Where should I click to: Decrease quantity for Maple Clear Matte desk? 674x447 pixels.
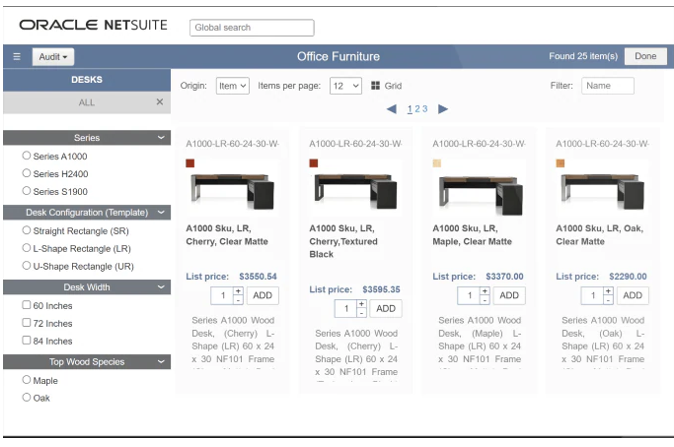[x=484, y=300]
